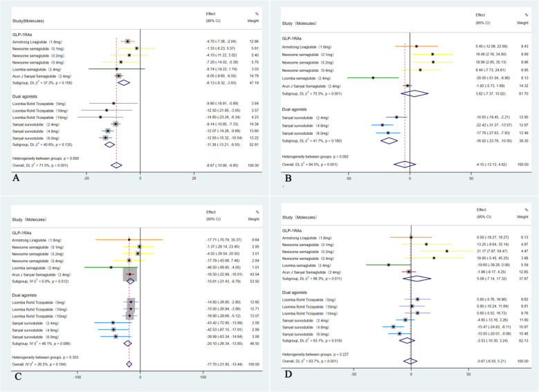Image resolution: width=539 pixels, height=392 pixels.
Task: Click the panel label letter C
Action: pos(18,376)
